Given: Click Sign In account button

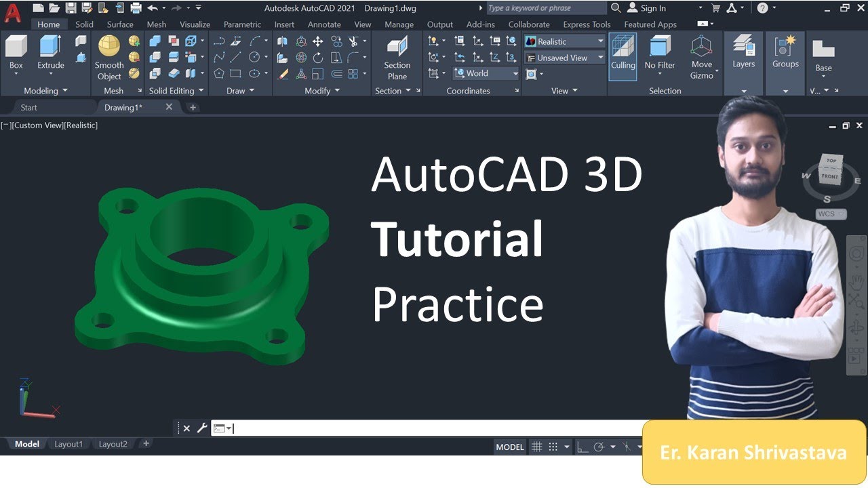Looking at the screenshot, I should tap(646, 8).
